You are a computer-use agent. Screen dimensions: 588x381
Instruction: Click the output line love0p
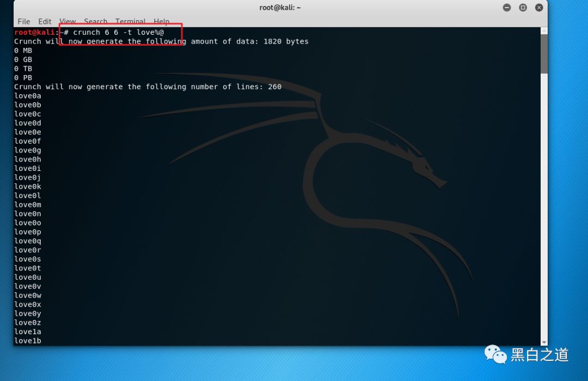coord(28,232)
